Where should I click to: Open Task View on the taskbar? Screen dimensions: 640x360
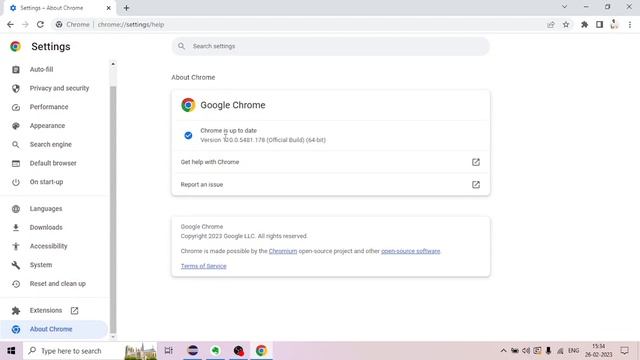(168, 351)
